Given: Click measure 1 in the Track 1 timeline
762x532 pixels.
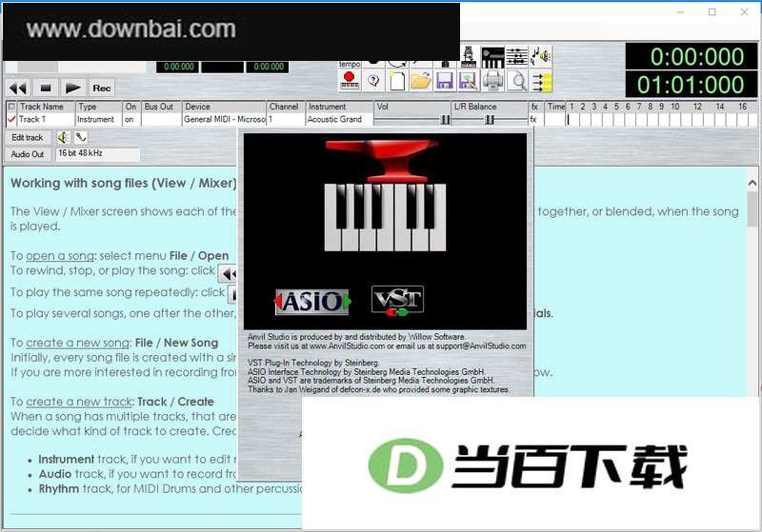Looking at the screenshot, I should pos(571,119).
